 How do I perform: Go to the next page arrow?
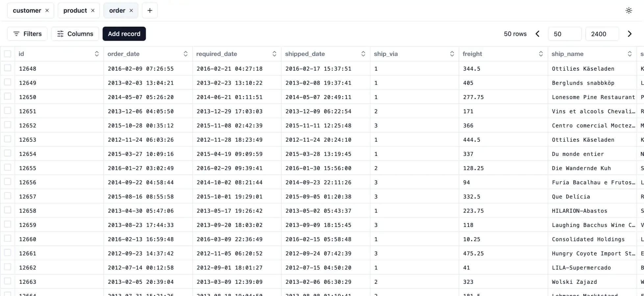point(629,34)
